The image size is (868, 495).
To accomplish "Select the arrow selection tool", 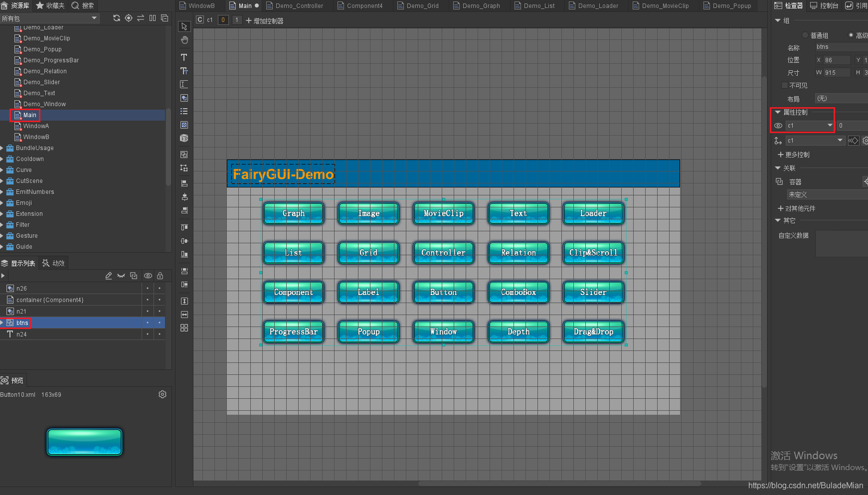I will pyautogui.click(x=184, y=26).
